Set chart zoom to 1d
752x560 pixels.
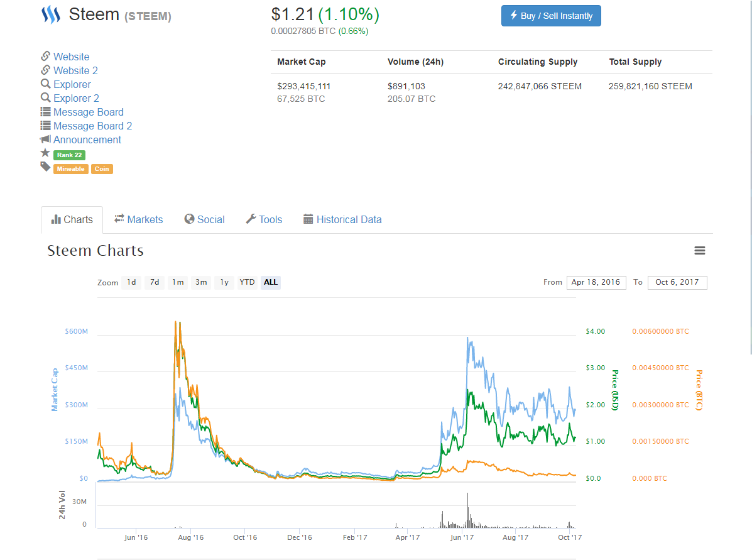[131, 282]
